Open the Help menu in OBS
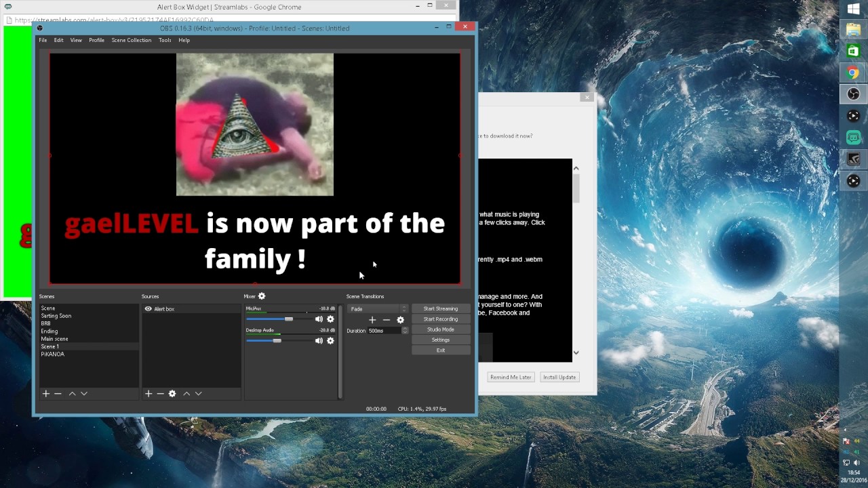The height and width of the screenshot is (488, 868). pyautogui.click(x=184, y=40)
